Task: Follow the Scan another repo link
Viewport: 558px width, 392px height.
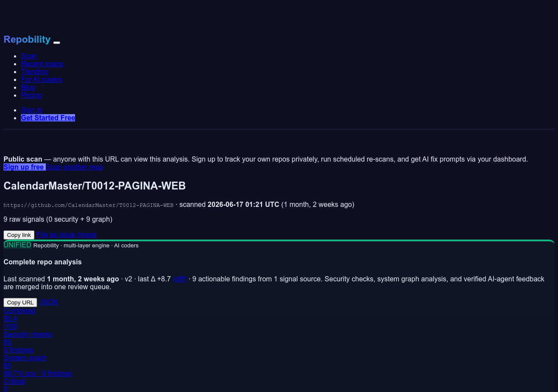Action: pyautogui.click(x=75, y=167)
